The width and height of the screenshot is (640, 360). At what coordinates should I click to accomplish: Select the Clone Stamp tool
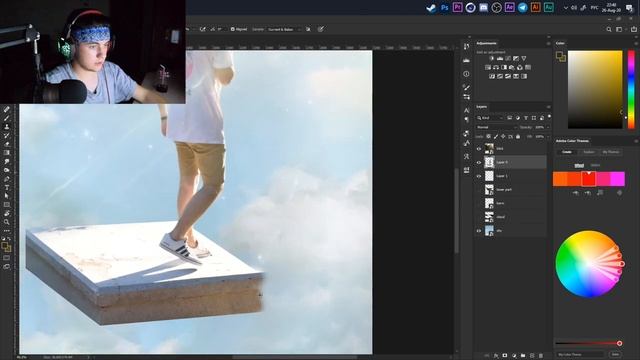(x=7, y=127)
